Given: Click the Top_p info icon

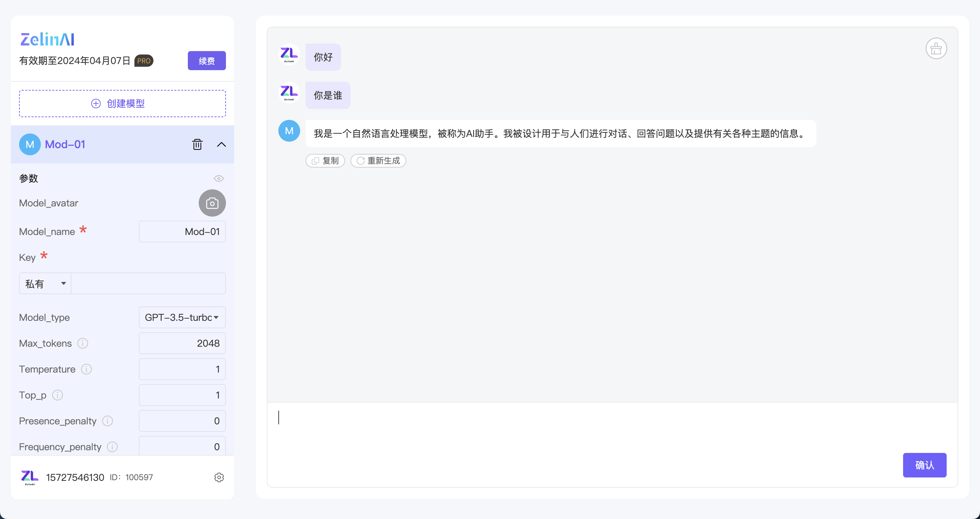Looking at the screenshot, I should click(x=58, y=395).
